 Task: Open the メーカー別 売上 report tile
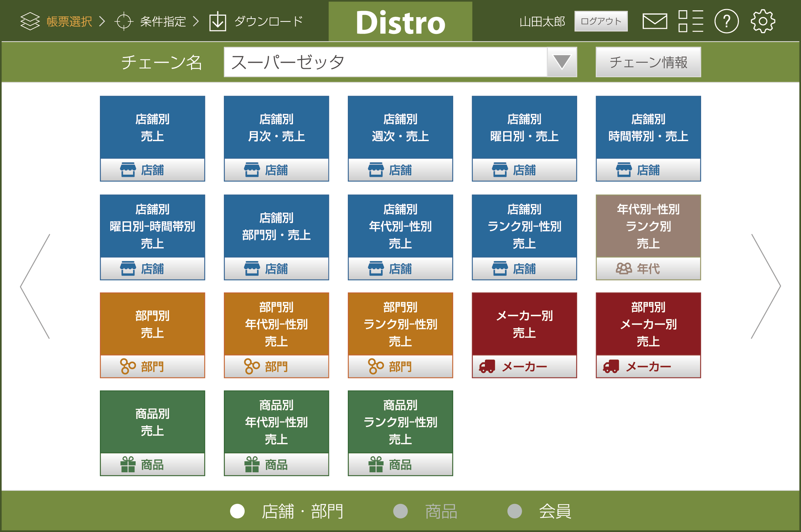(x=524, y=335)
